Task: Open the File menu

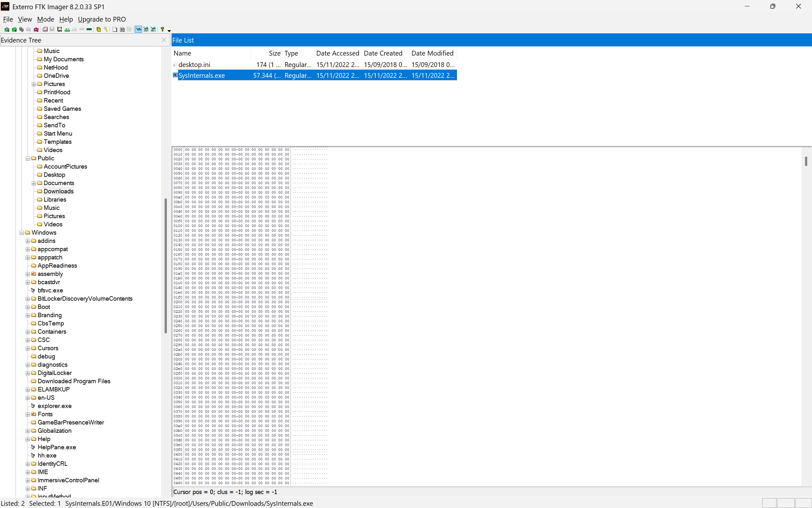Action: click(8, 19)
